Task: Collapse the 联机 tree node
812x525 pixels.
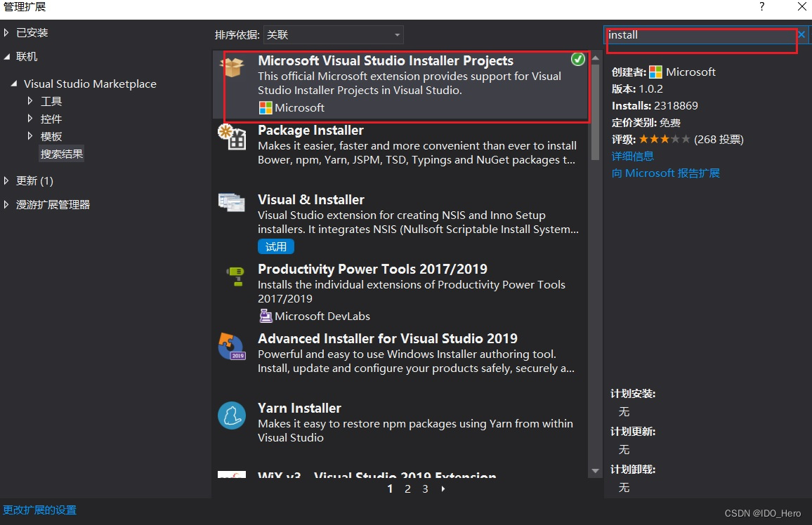Action: point(7,56)
